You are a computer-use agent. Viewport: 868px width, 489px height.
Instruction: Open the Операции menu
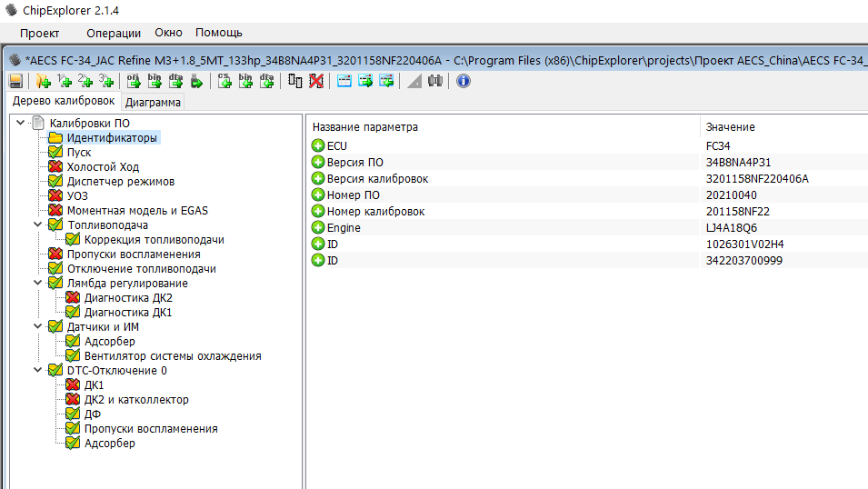[x=114, y=33]
